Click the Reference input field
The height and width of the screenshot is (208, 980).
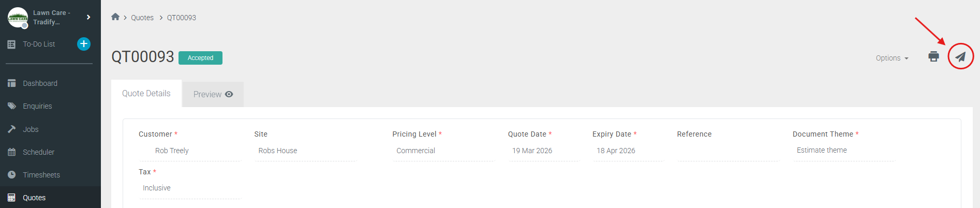point(727,151)
